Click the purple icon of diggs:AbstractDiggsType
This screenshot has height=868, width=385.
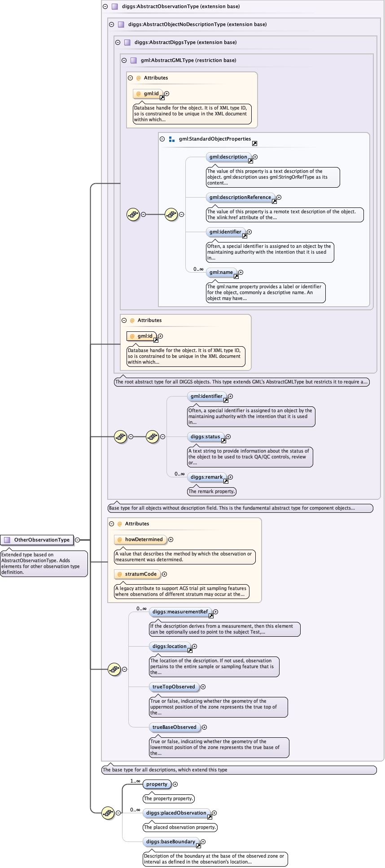coord(127,42)
